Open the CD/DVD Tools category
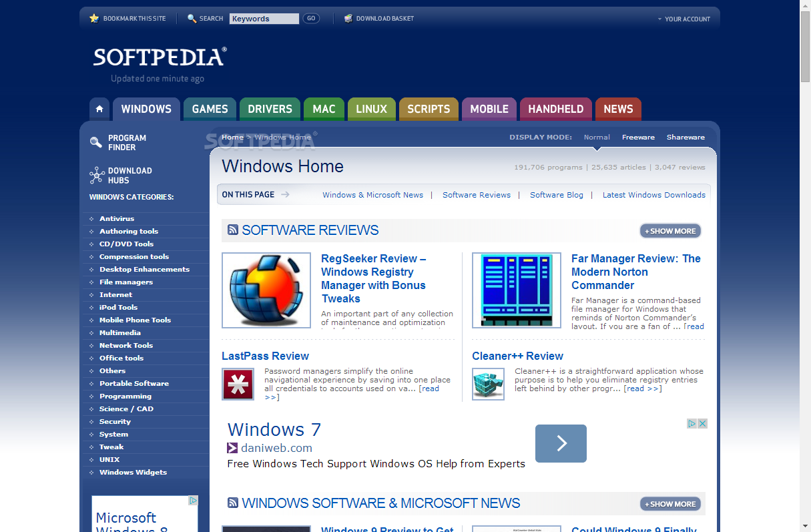Screen dimensions: 811x532 (x=126, y=244)
